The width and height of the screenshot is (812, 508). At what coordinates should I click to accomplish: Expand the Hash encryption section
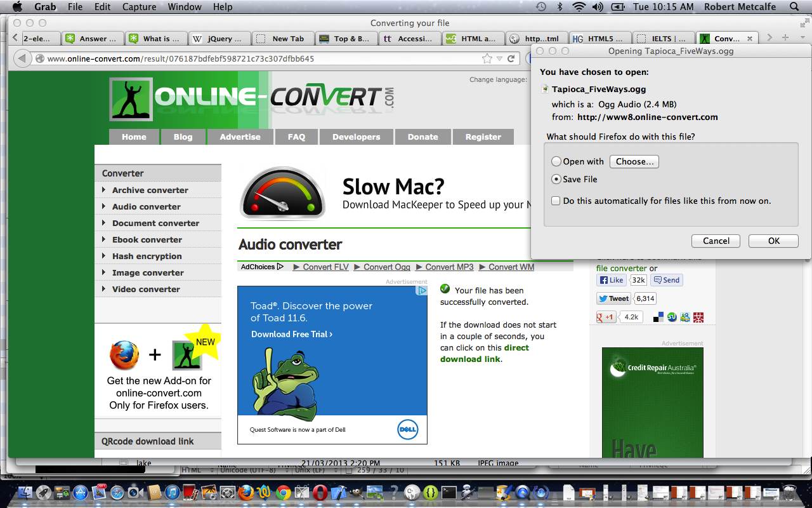pos(103,256)
